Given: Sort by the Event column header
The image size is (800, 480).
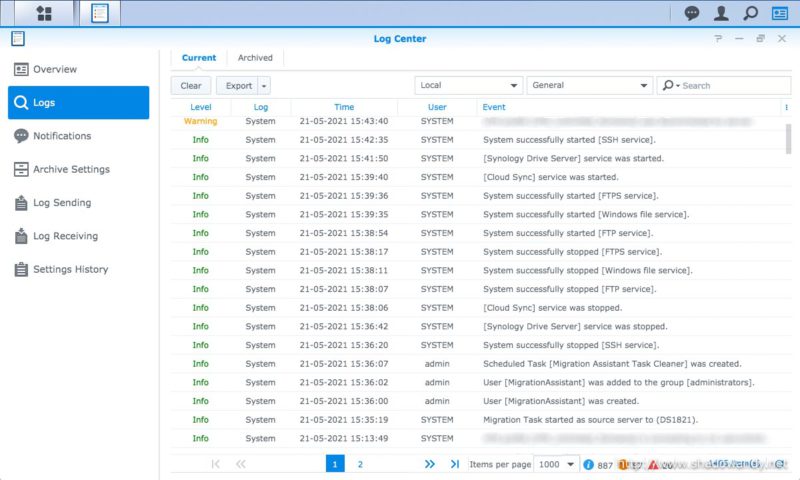Looking at the screenshot, I should point(494,107).
